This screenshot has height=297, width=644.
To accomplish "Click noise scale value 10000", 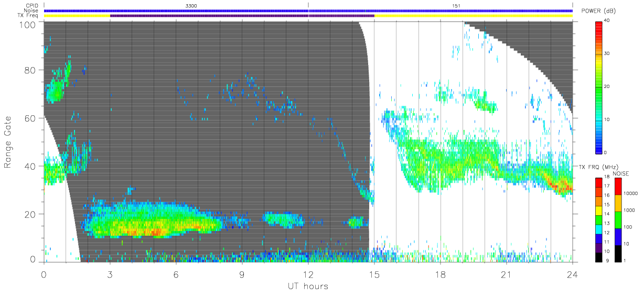I will (x=631, y=193).
